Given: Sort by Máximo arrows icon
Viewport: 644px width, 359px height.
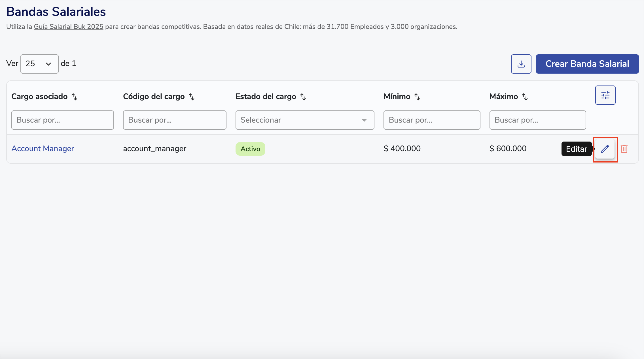Looking at the screenshot, I should point(525,97).
